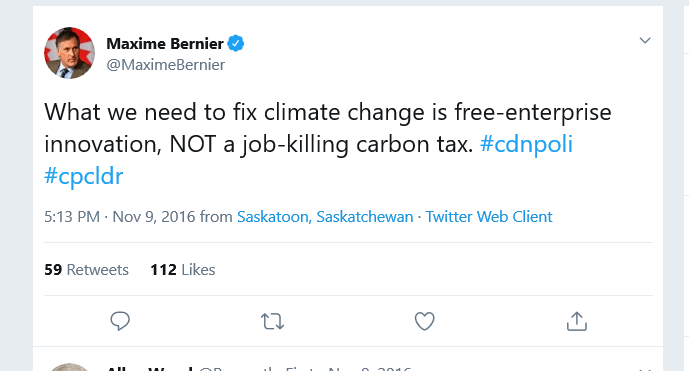
Task: Click the 5:13 PM Nov 9, 2016 timestamp
Action: pyautogui.click(x=120, y=217)
